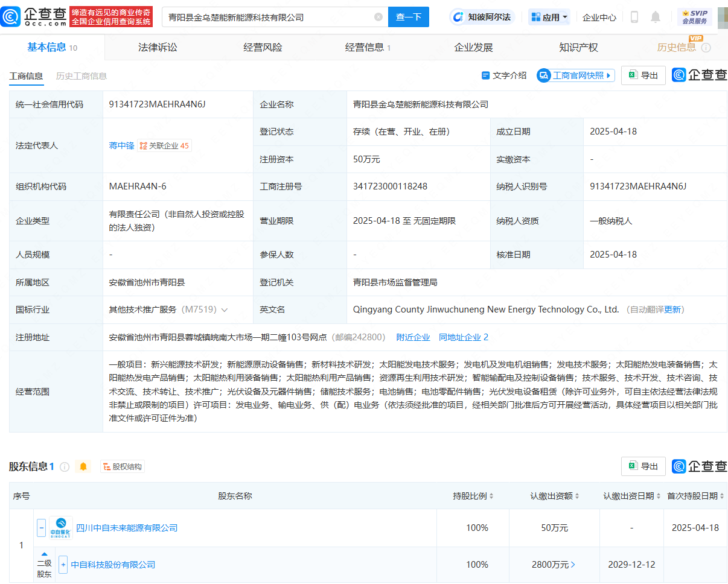Open the notification bell in header
This screenshot has width=728, height=584.
[x=656, y=17]
